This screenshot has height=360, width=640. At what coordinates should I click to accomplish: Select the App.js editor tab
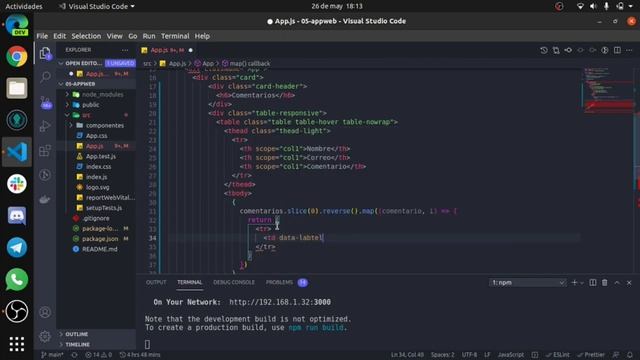pyautogui.click(x=168, y=50)
